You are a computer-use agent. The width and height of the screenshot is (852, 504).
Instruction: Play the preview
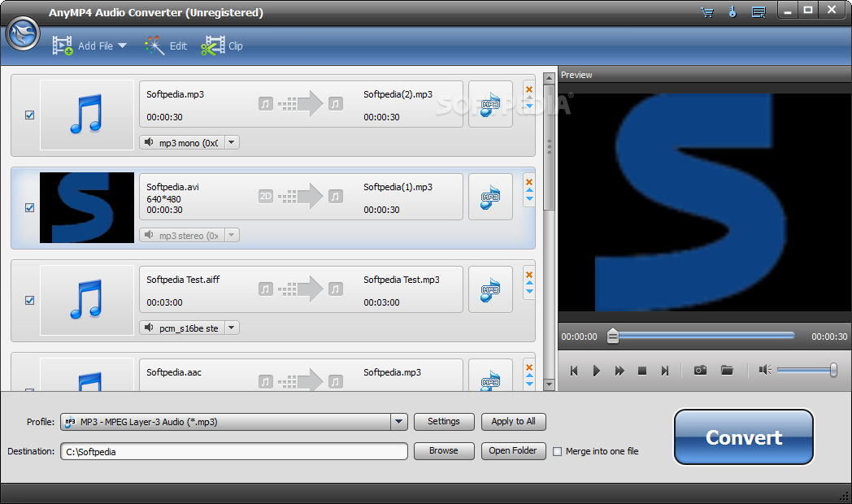click(x=597, y=371)
